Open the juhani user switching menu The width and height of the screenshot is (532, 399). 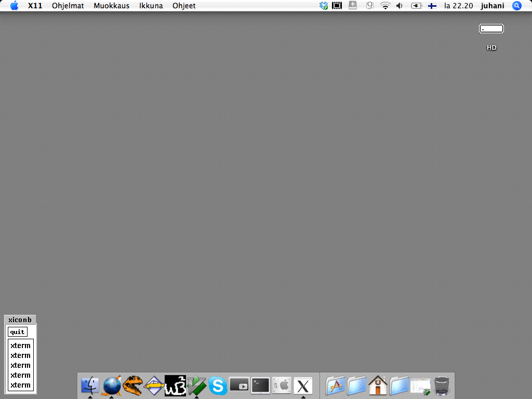click(493, 6)
